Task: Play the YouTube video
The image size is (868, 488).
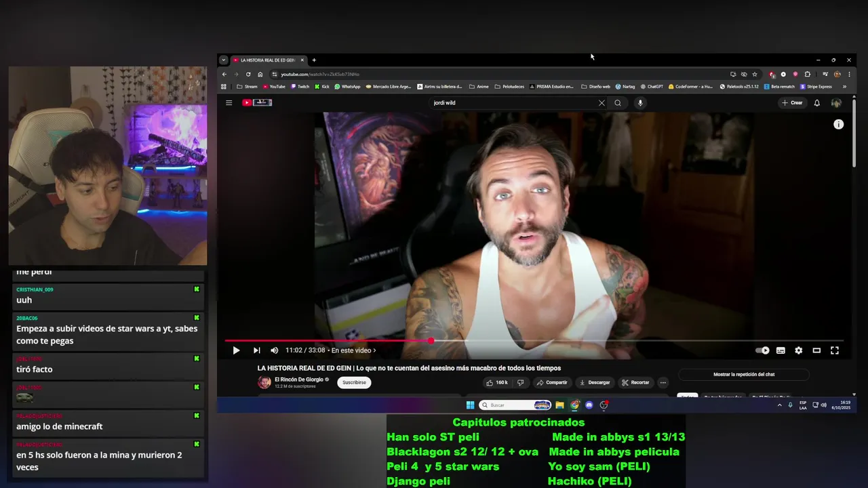Action: click(236, 350)
